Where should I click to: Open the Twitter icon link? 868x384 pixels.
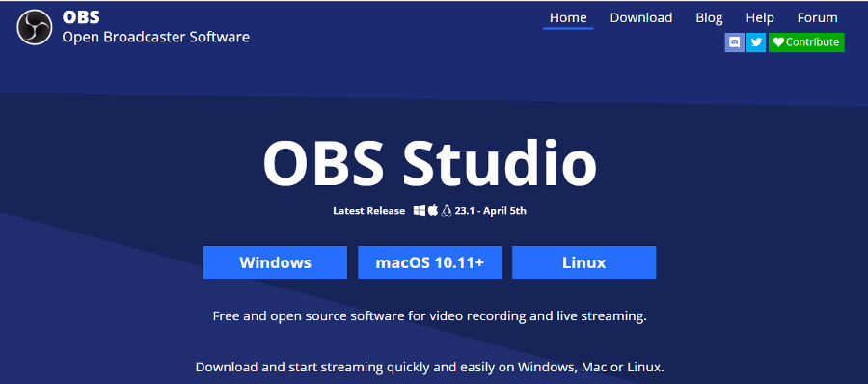click(755, 42)
